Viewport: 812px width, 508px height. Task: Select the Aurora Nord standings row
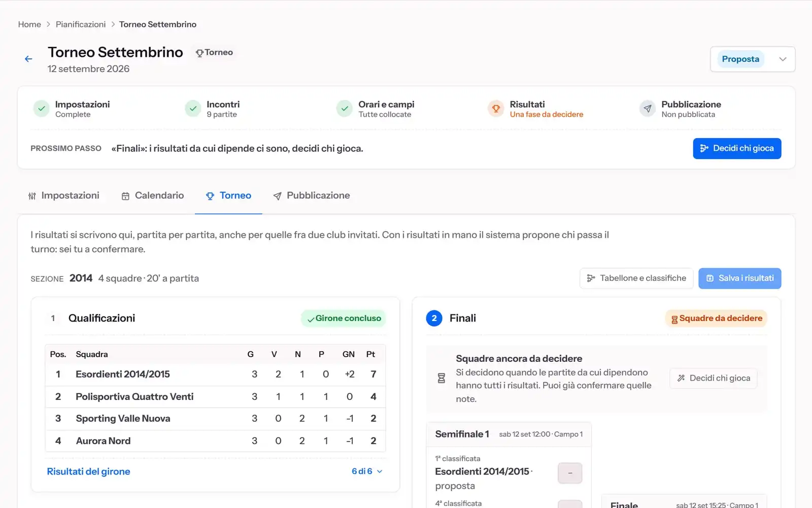[215, 441]
